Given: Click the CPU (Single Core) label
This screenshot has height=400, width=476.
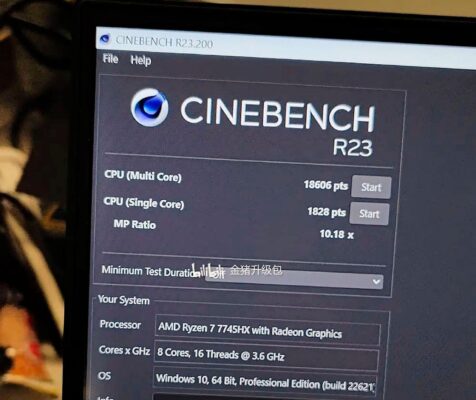Looking at the screenshot, I should (144, 203).
